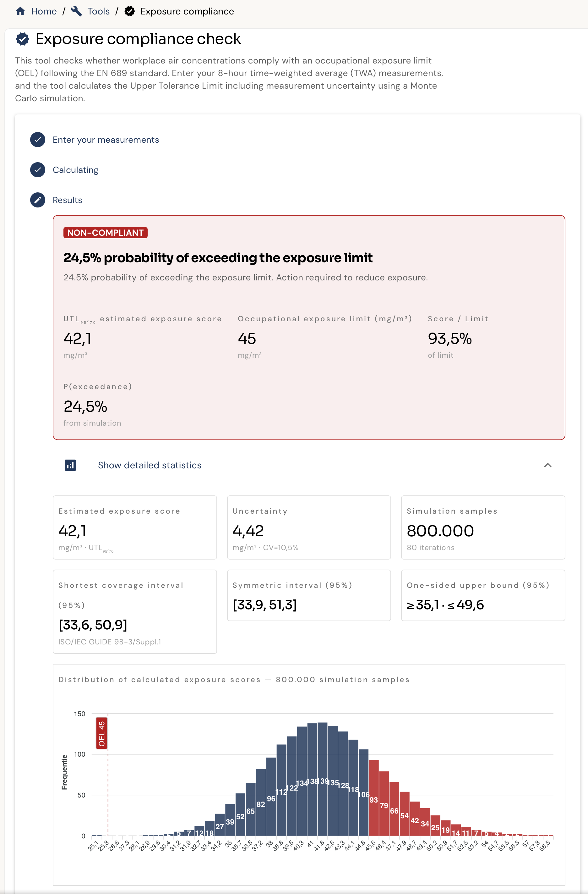The height and width of the screenshot is (894, 588).
Task: Click the red histogram bar labeled 79
Action: point(384,803)
